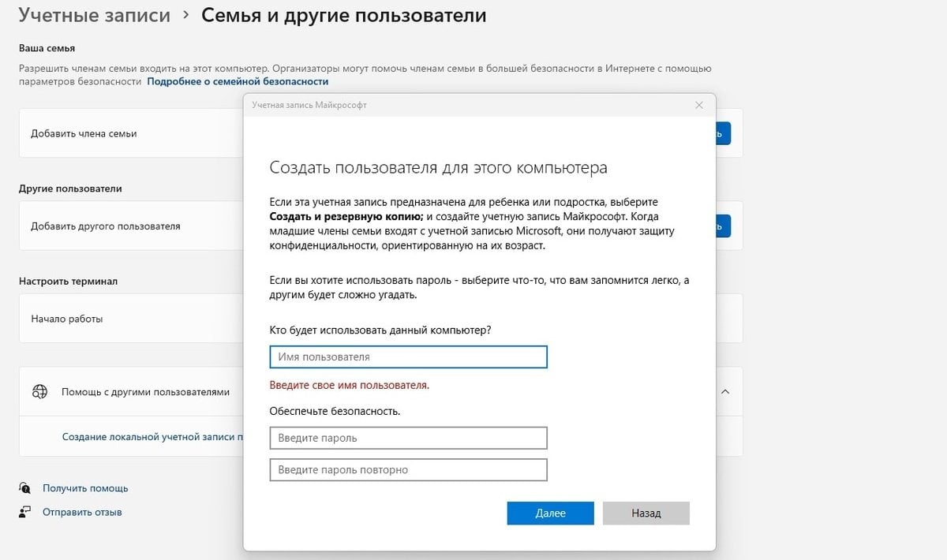Click the Создать пользователя для этого компьютера heading
Screen dimensions: 947x560
(x=438, y=167)
